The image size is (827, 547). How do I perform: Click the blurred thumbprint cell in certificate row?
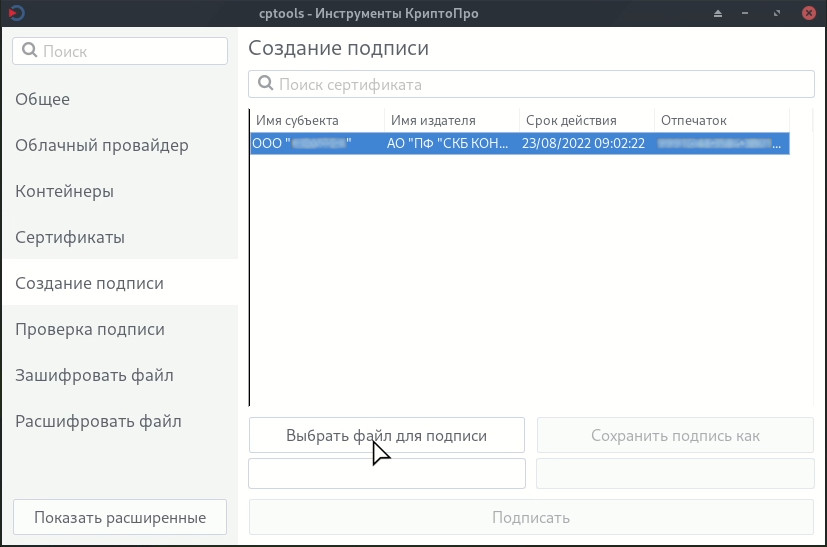coord(722,143)
